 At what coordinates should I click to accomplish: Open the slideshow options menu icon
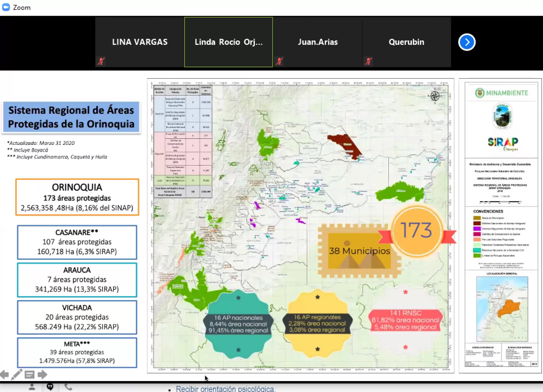click(x=29, y=374)
